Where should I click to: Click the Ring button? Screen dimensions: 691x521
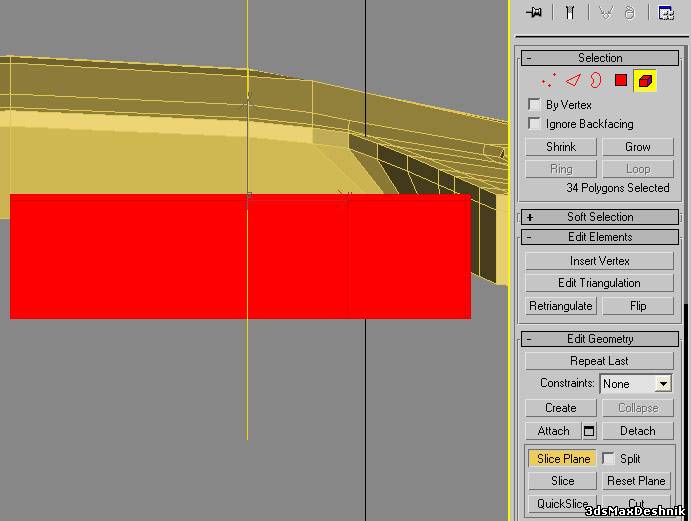561,169
